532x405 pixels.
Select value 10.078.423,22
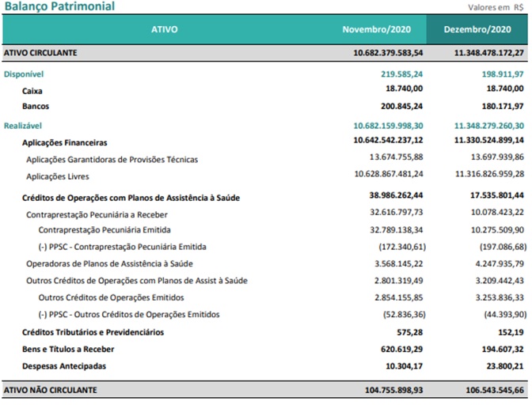pos(497,212)
